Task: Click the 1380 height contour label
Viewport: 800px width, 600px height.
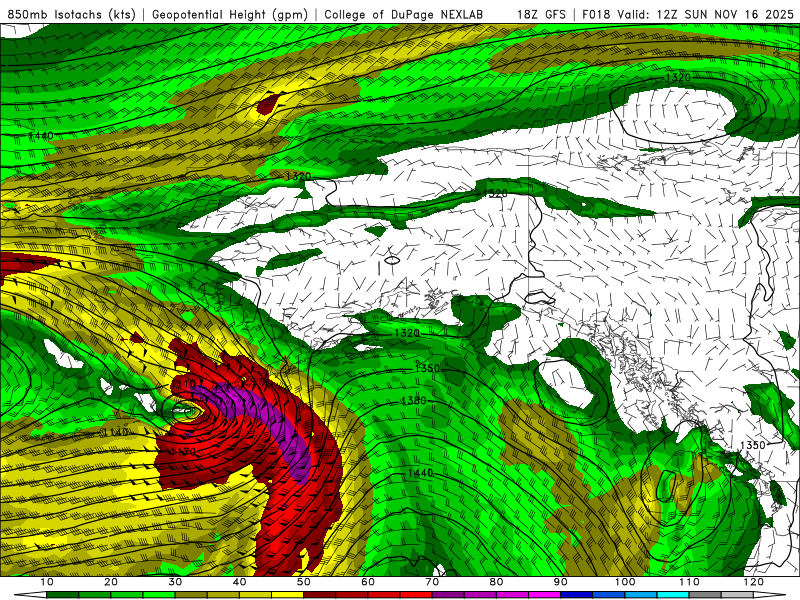Action: [413, 401]
